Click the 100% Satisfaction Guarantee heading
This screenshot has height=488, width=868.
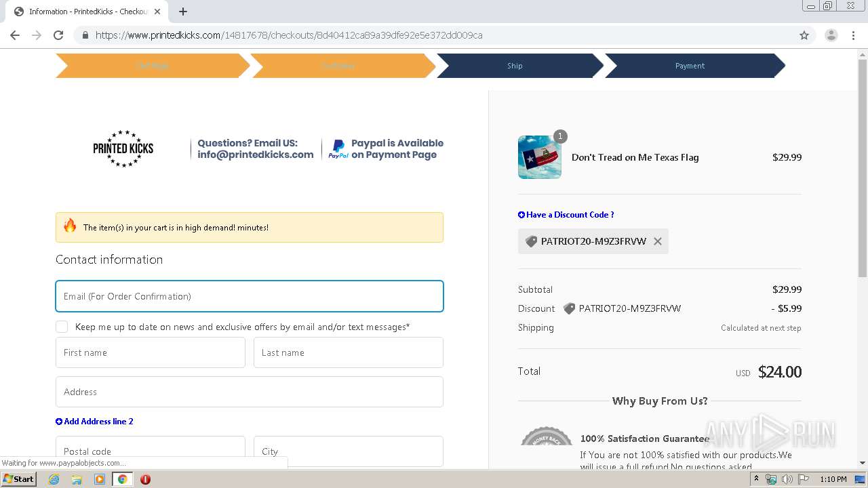coord(645,439)
